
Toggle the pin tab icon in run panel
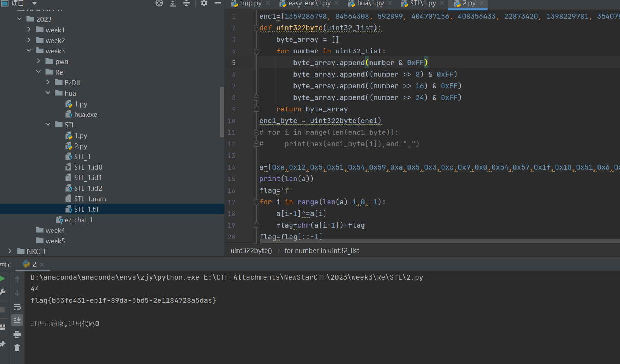pos(2,344)
